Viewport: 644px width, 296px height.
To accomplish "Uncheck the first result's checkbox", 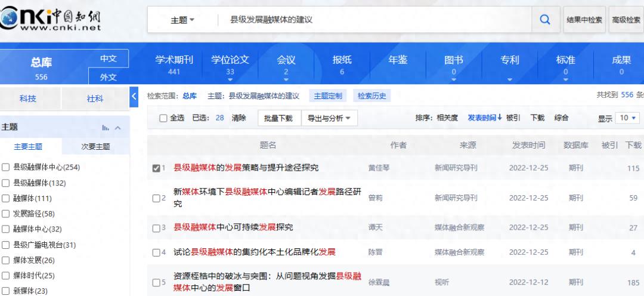I will [156, 168].
